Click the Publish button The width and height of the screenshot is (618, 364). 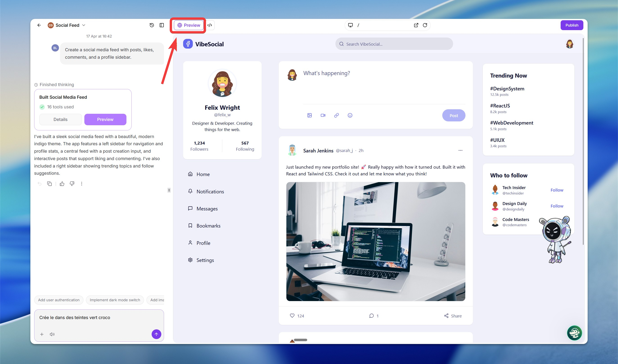point(572,25)
